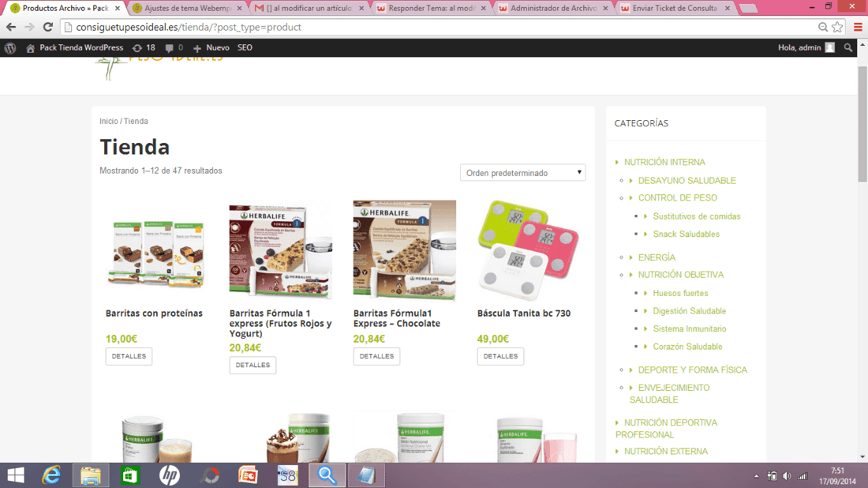
Task: Open the DESAYUNO SALUDABLE category
Action: pyautogui.click(x=687, y=181)
